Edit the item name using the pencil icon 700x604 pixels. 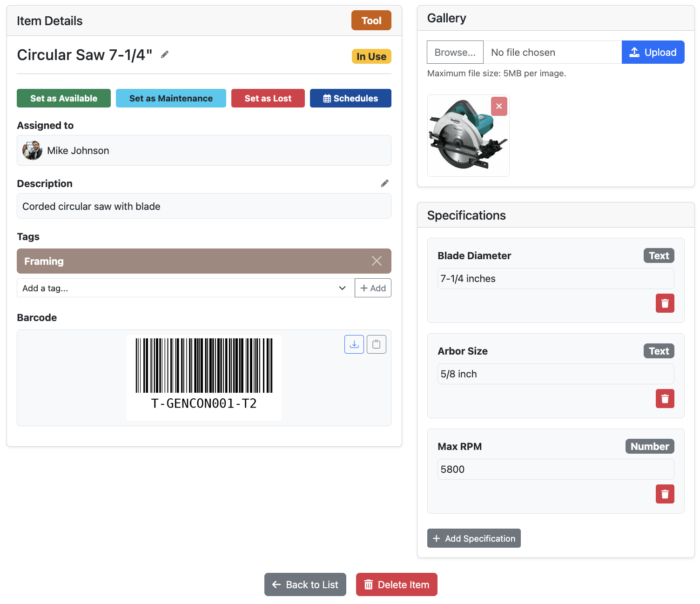[x=164, y=54]
